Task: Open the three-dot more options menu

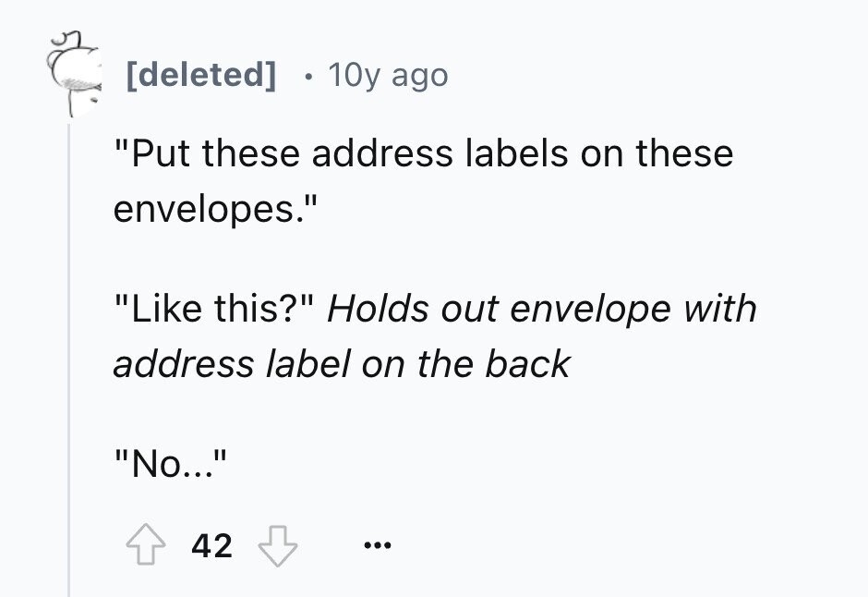Action: pos(378,545)
